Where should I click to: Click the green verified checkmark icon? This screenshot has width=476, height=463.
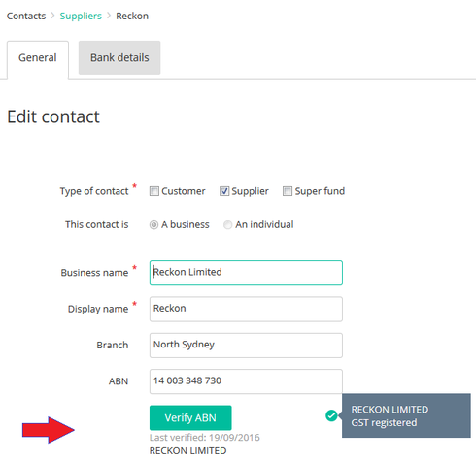click(x=331, y=415)
